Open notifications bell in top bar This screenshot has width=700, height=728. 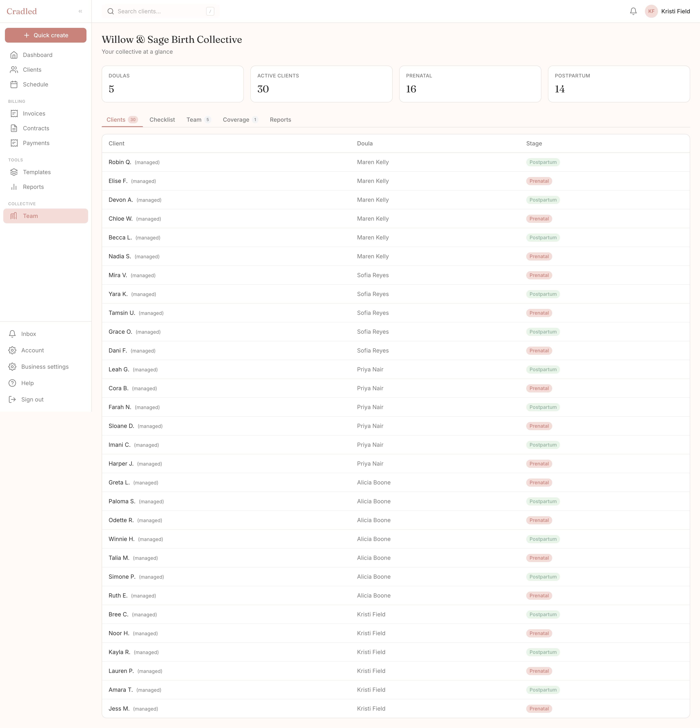(x=633, y=11)
